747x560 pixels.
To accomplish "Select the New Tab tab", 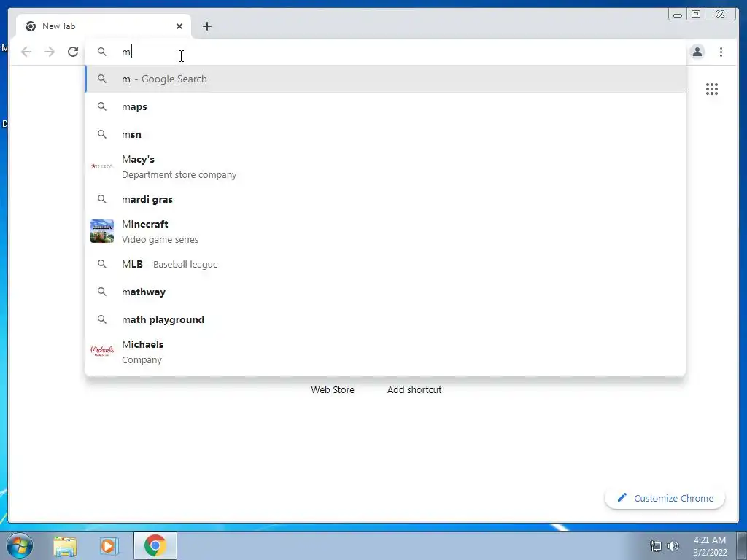I will tap(103, 26).
